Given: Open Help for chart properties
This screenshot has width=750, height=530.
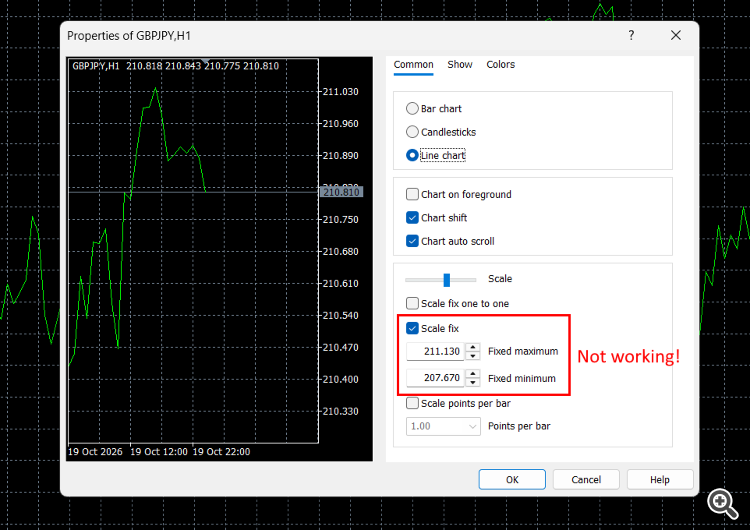Looking at the screenshot, I should 660,479.
